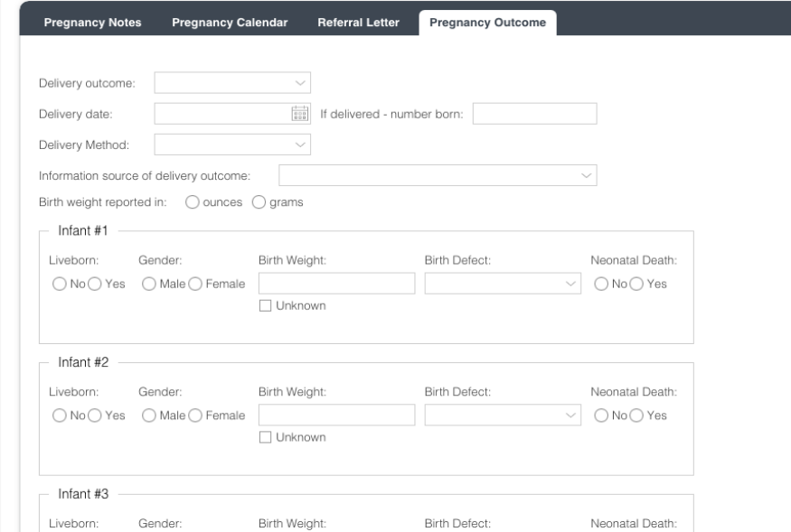Image resolution: width=791 pixels, height=532 pixels.
Task: Focus the Delivery date input field
Action: pos(221,113)
